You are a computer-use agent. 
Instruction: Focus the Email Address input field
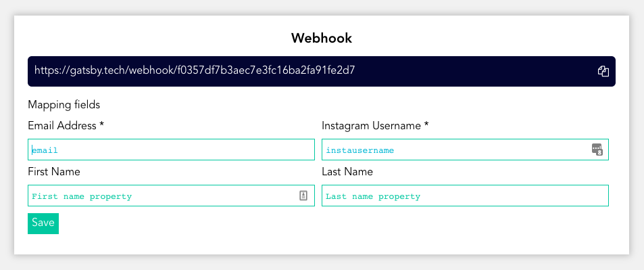coord(171,150)
